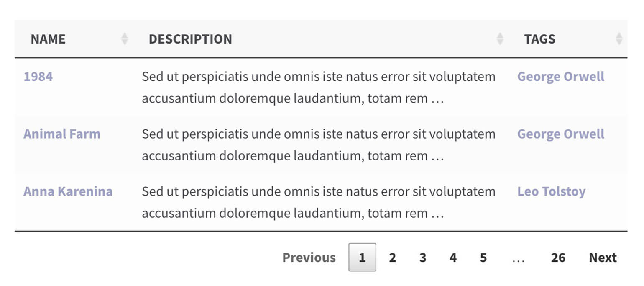Navigate to page 4

453,258
